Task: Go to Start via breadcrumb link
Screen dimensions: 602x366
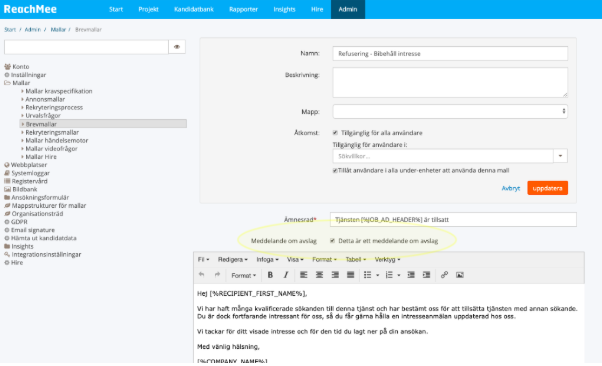Action: click(10, 30)
